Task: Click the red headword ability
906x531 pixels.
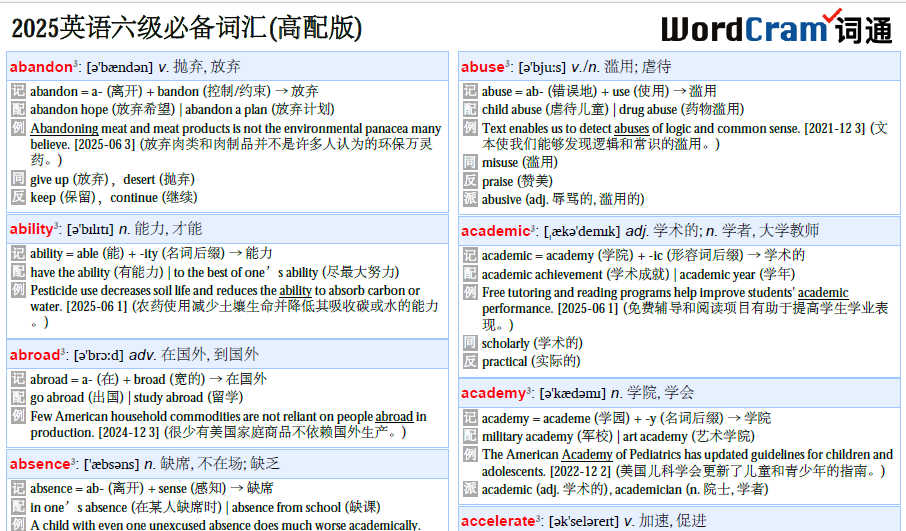Action: [31, 229]
